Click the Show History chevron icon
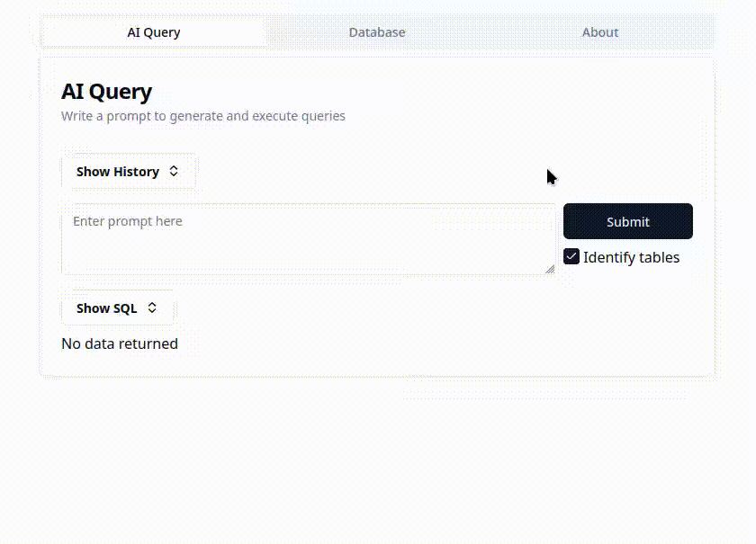 (173, 171)
